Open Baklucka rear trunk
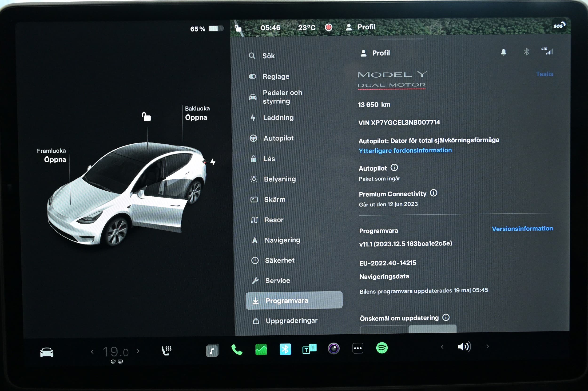 click(197, 113)
